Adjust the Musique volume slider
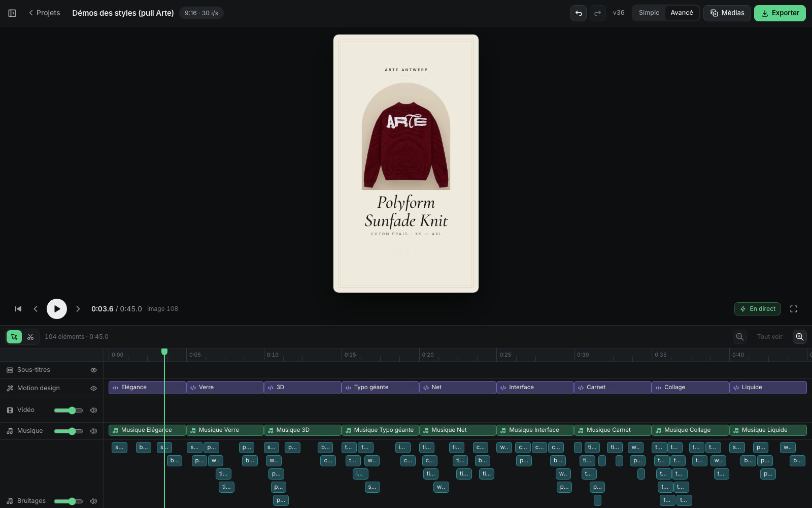 click(69, 431)
